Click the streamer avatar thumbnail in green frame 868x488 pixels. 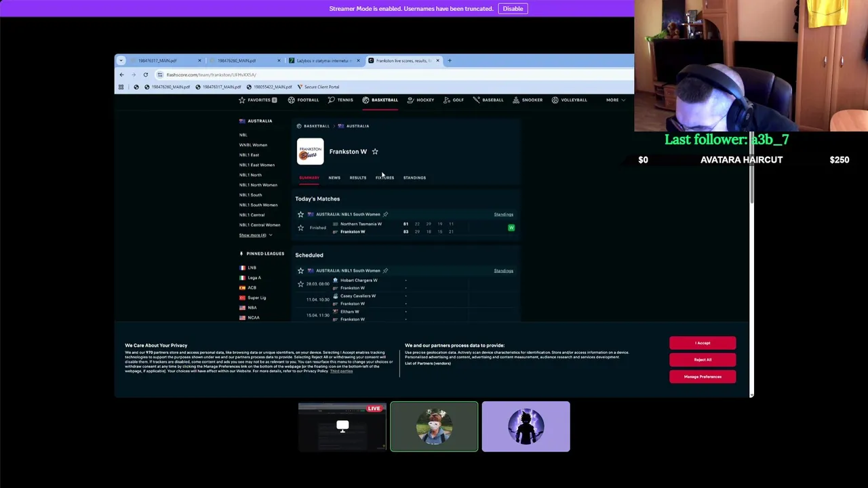pos(434,427)
